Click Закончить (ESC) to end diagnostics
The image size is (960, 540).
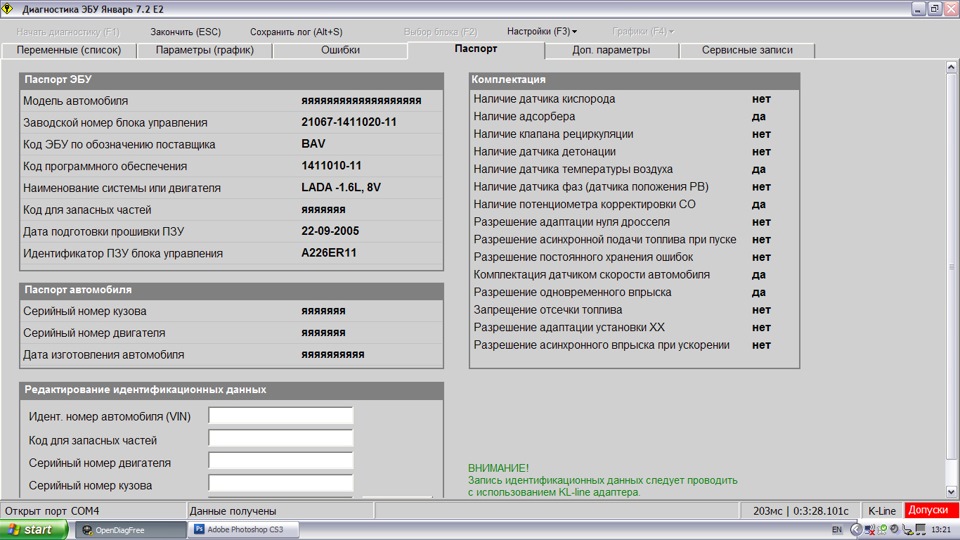point(185,32)
